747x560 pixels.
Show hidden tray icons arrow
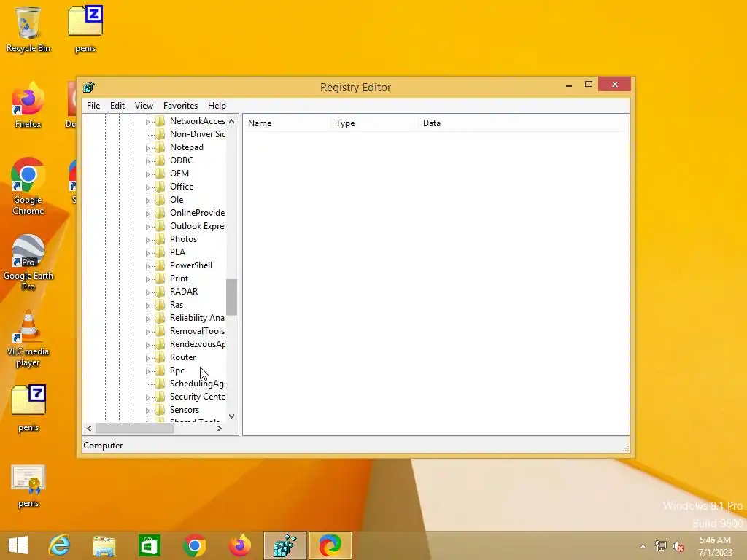[643, 546]
